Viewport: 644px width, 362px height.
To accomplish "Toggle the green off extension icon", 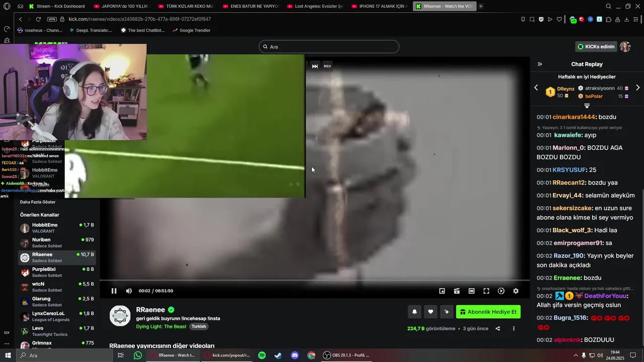I will [x=573, y=20].
